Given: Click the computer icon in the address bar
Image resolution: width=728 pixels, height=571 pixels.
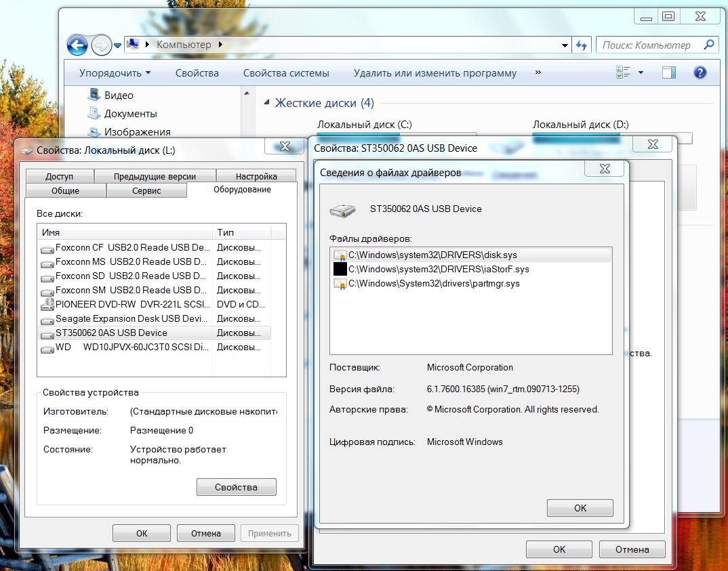Looking at the screenshot, I should pos(133,44).
